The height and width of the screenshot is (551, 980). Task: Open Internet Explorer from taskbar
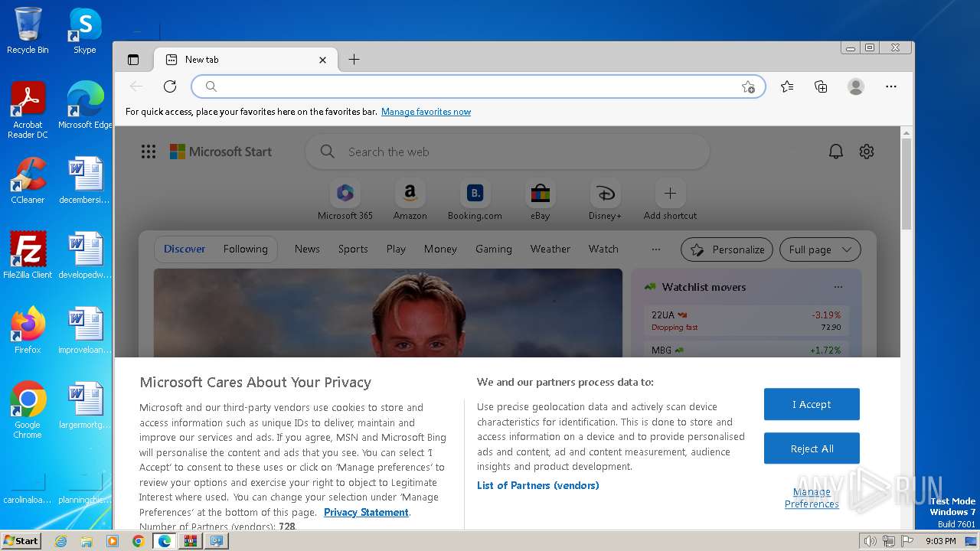(60, 541)
